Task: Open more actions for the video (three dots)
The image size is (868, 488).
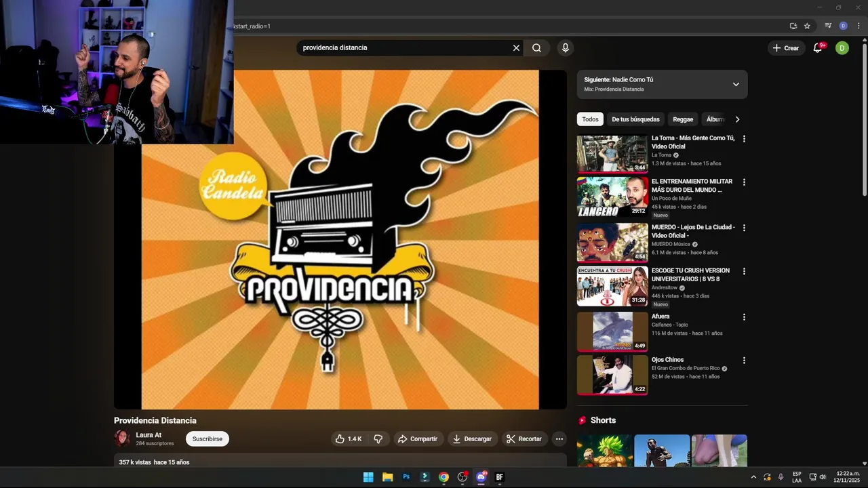Action: [x=559, y=439]
